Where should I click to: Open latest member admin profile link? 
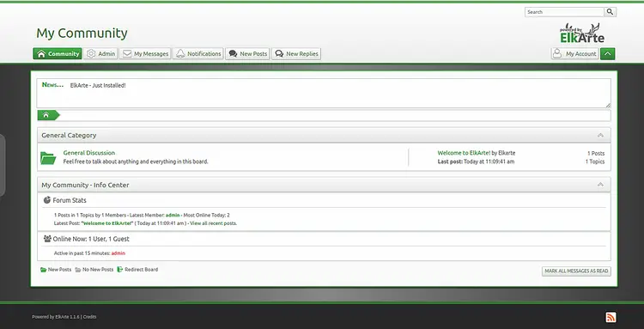coord(173,215)
